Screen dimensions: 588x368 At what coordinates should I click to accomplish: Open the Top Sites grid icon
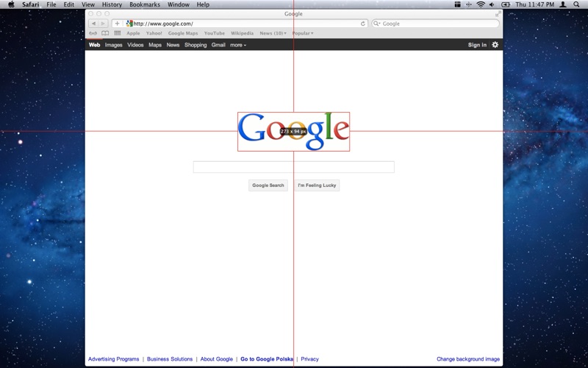[x=118, y=33]
